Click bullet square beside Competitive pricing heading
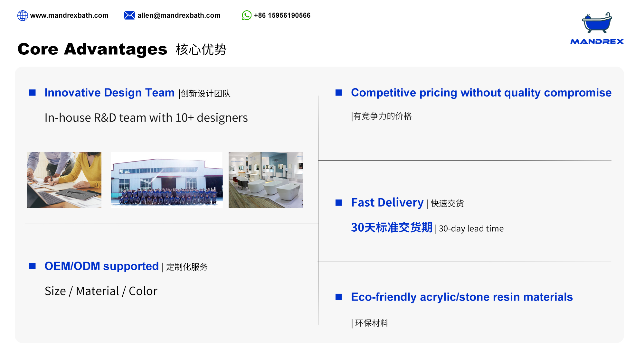The image size is (644, 362). (x=339, y=93)
